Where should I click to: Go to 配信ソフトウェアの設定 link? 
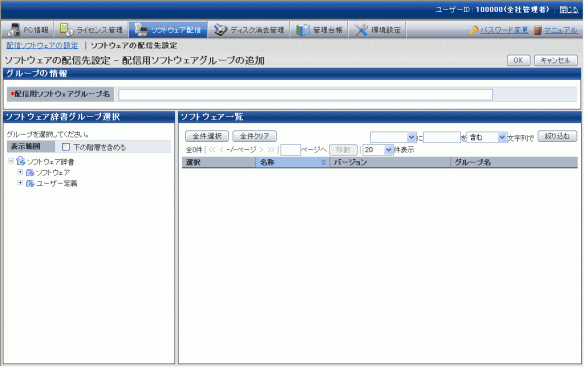(42, 45)
